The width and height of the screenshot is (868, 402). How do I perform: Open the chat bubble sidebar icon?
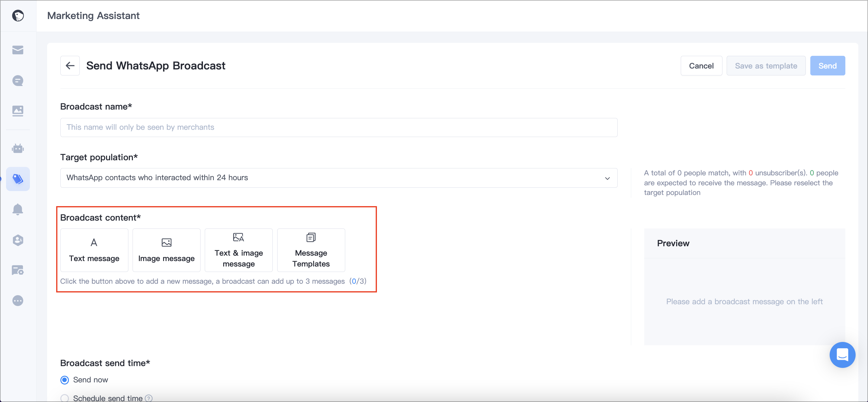click(x=18, y=81)
